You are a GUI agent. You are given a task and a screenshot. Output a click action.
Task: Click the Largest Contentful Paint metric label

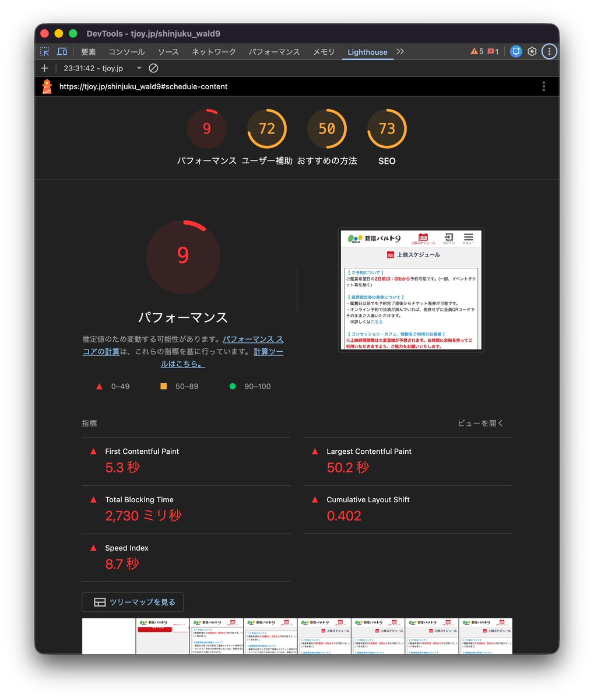tap(369, 452)
